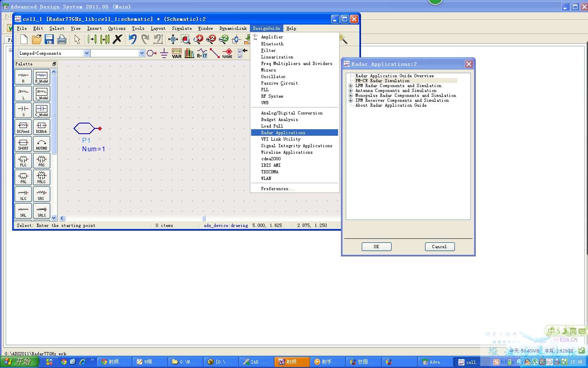
Task: Create a new schematic with New icon
Action: (24, 39)
